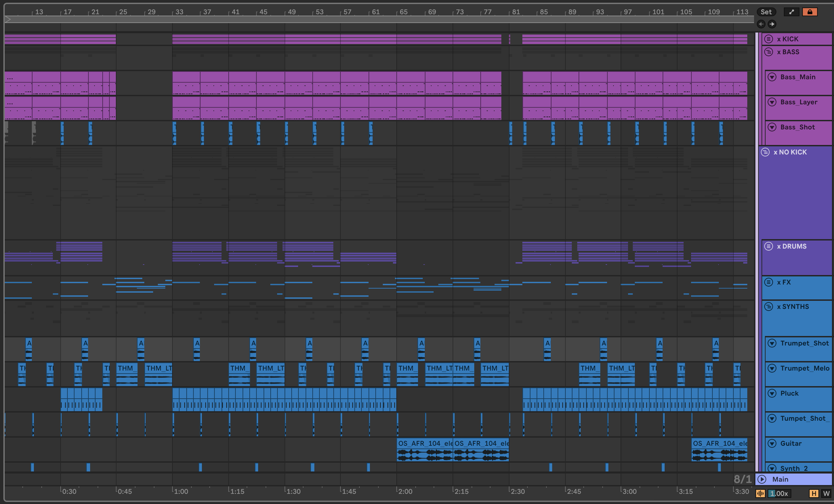Jump to previous locator arrow
Screen dimensions: 834x504
[x=761, y=24]
